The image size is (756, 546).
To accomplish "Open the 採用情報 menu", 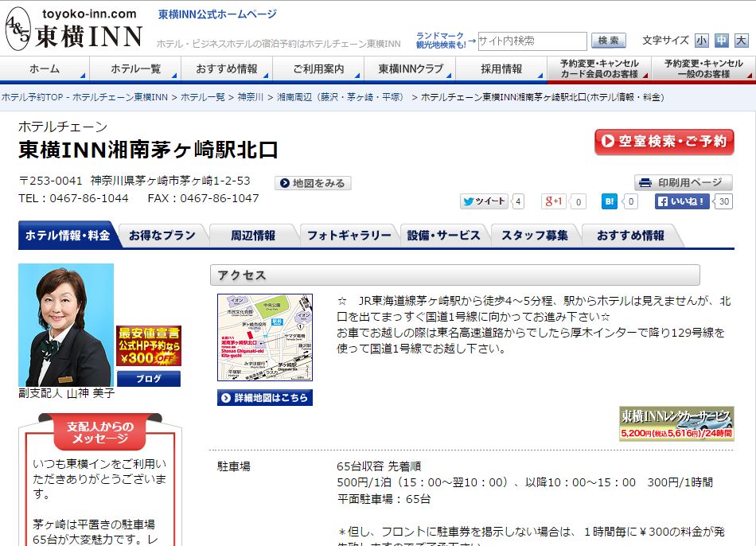I will 501,69.
